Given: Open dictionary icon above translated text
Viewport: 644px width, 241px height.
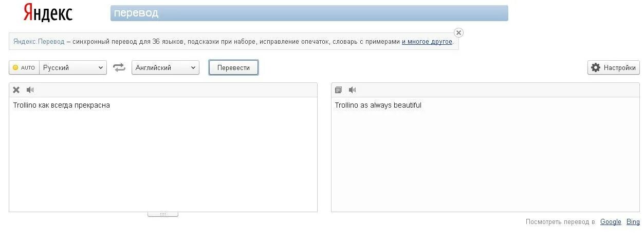Looking at the screenshot, I should [x=338, y=90].
